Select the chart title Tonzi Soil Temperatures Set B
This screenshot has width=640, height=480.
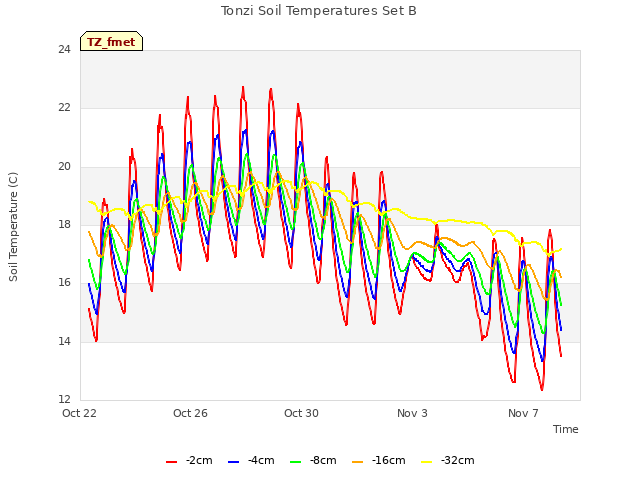319,11
